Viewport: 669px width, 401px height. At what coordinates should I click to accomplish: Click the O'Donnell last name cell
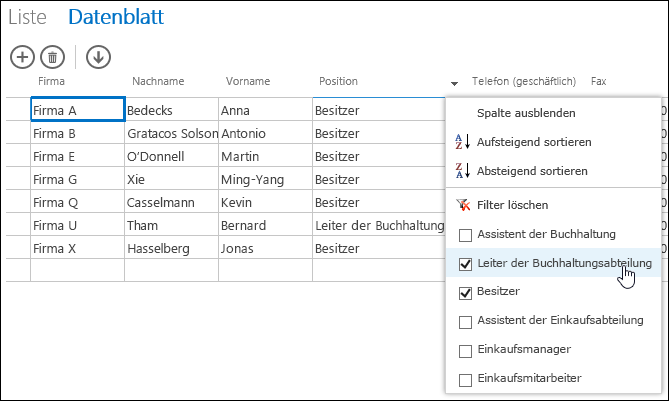[172, 155]
